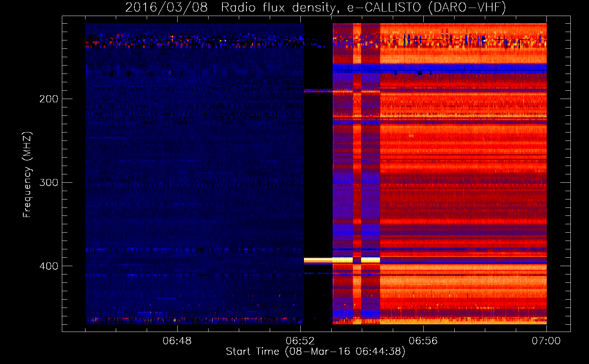The image size is (589, 364).
Task: Click the '07:00' time tick label
Action: click(x=546, y=341)
